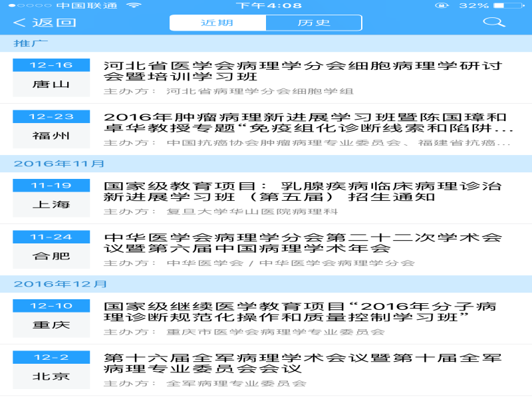Click the 唐山 location label

(51, 84)
